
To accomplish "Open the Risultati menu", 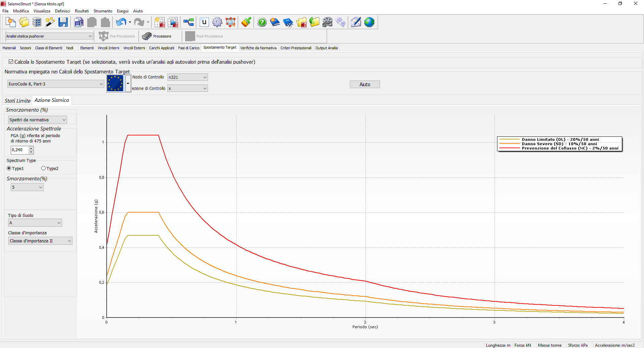I will [82, 11].
